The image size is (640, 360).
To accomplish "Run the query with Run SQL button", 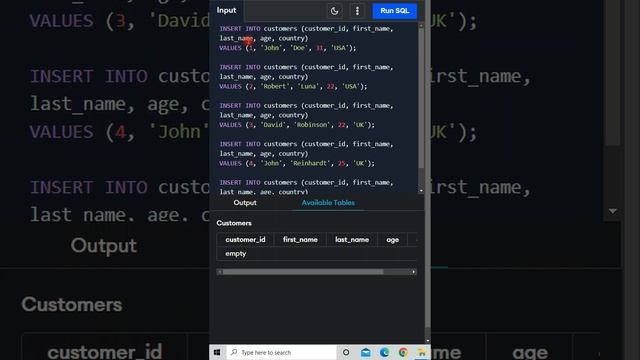I will [394, 11].
